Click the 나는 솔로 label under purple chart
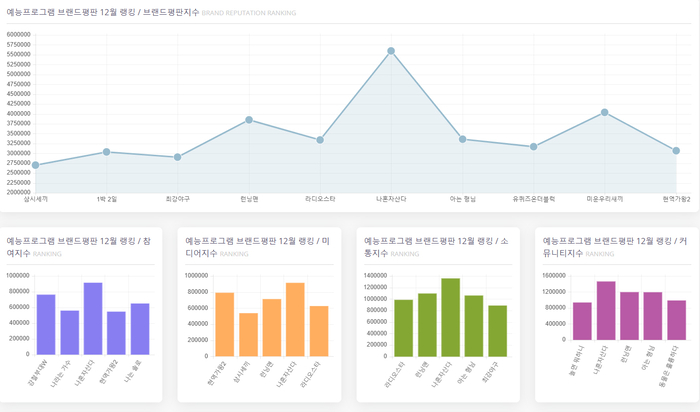Screen dimensions: 700x412 pyautogui.click(x=132, y=370)
